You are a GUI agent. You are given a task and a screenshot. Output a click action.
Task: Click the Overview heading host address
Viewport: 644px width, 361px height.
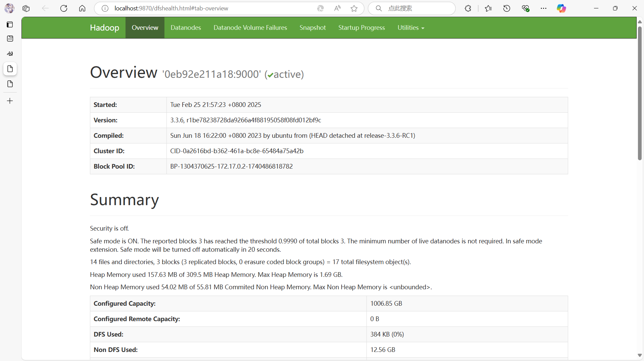pos(211,74)
